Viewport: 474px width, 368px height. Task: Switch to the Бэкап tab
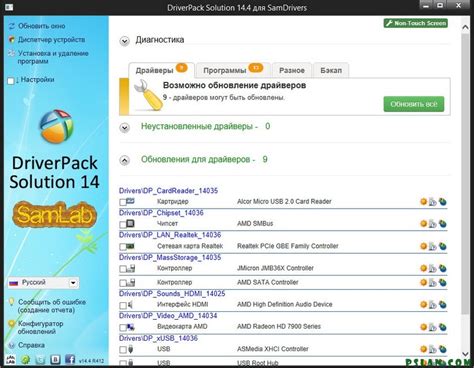(331, 70)
